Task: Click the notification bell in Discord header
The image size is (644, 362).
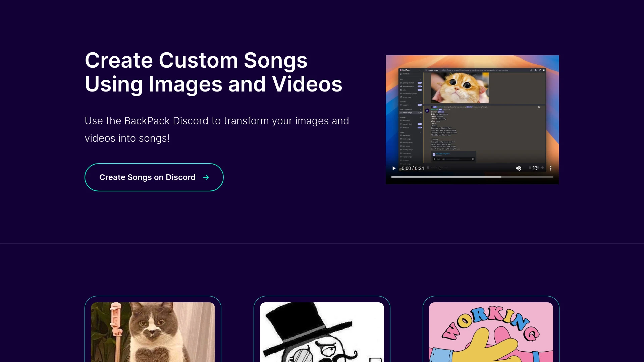Action: tap(535, 70)
